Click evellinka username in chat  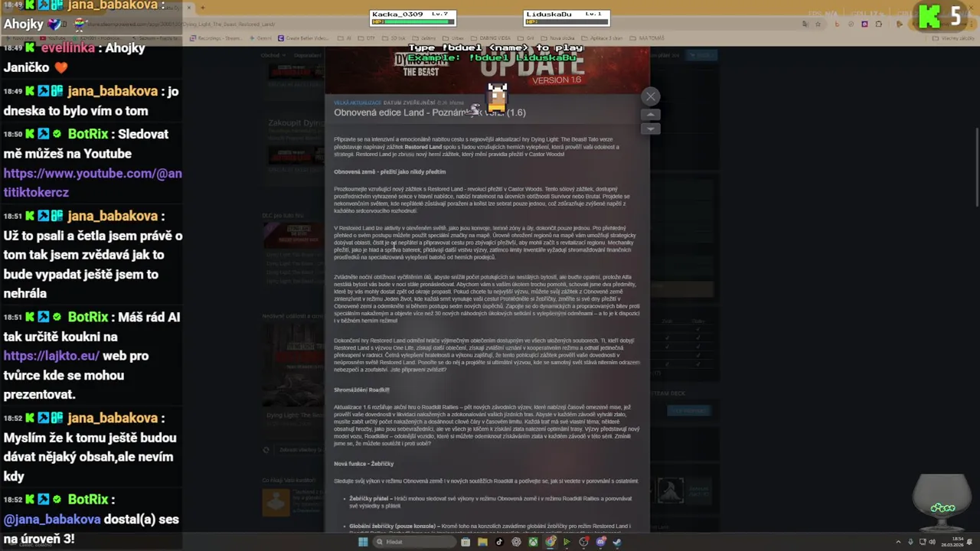tap(68, 47)
